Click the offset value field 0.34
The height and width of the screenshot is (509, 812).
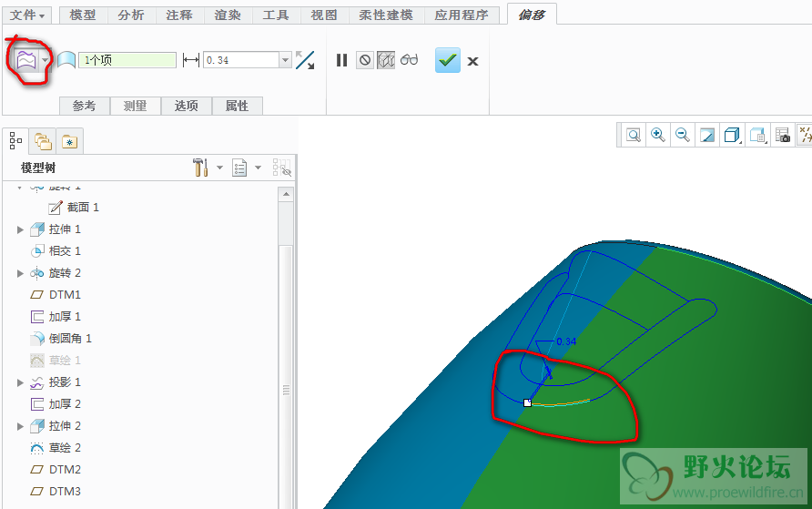[x=241, y=60]
